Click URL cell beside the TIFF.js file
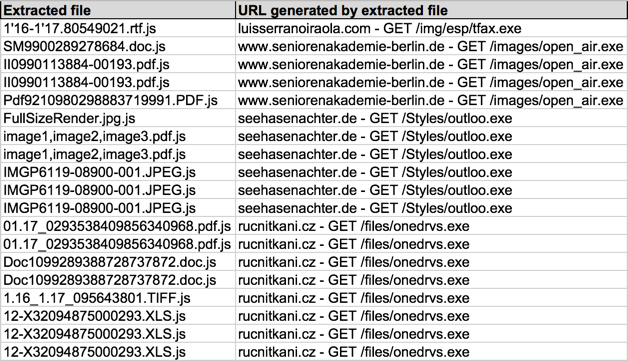 (431, 298)
